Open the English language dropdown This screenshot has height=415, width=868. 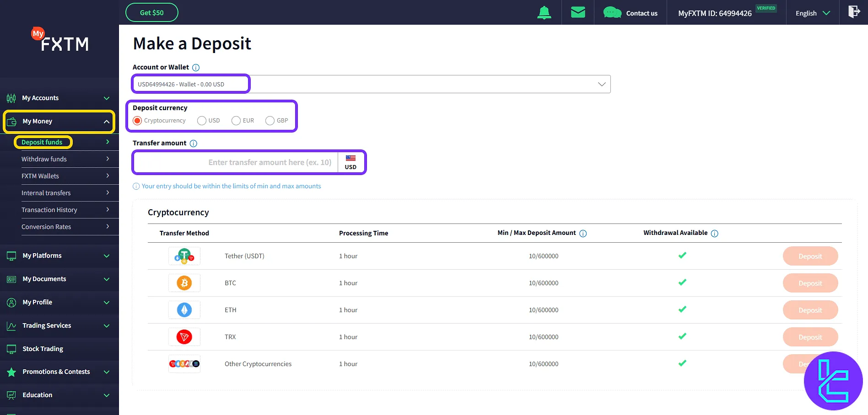813,13
